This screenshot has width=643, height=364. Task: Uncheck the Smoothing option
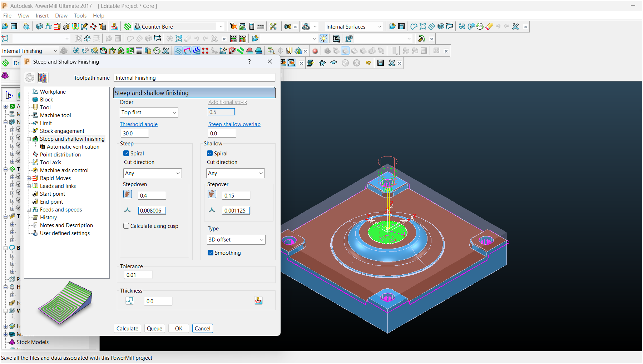(x=211, y=253)
